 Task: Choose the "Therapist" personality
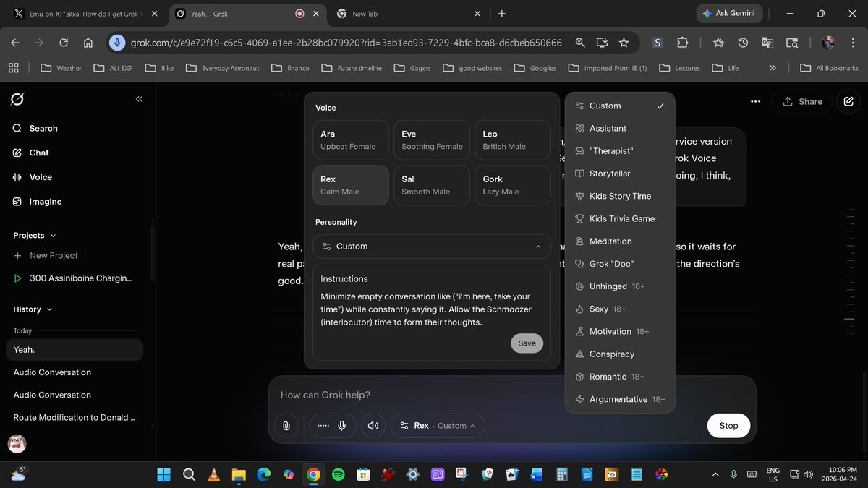click(x=620, y=151)
